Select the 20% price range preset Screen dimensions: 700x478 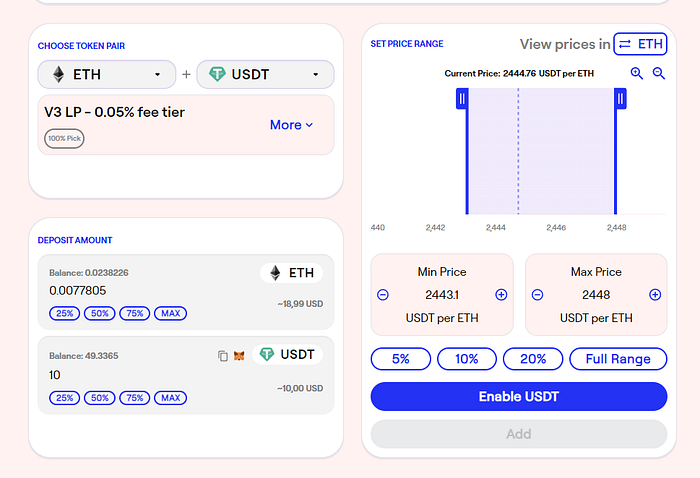pyautogui.click(x=533, y=359)
